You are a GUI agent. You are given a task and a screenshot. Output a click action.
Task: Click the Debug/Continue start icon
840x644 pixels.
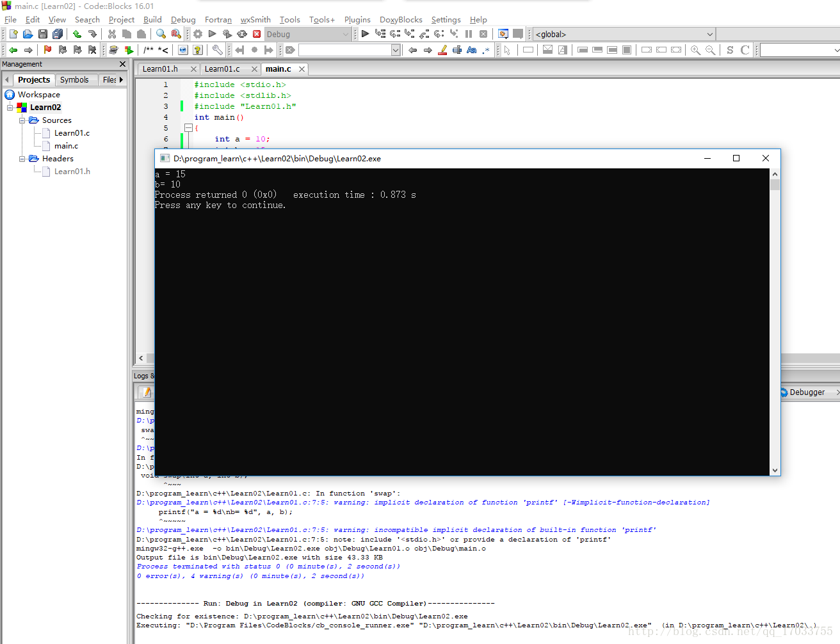click(x=365, y=34)
